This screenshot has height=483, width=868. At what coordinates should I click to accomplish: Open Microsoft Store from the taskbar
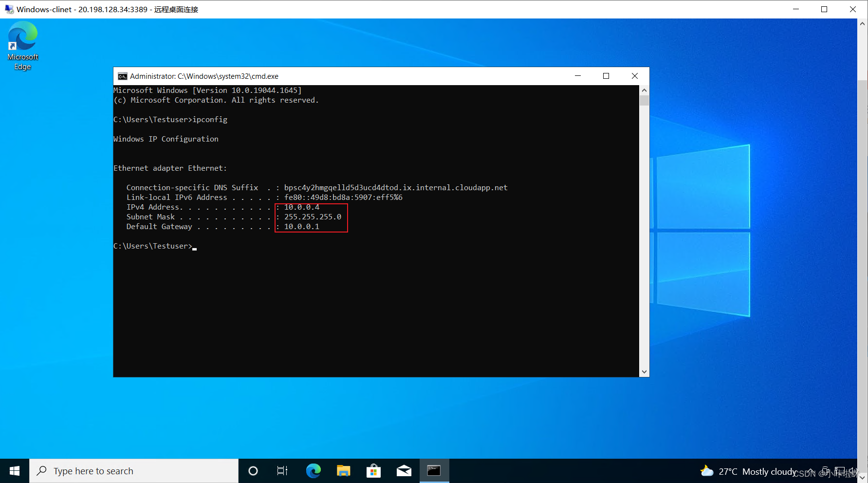point(373,471)
